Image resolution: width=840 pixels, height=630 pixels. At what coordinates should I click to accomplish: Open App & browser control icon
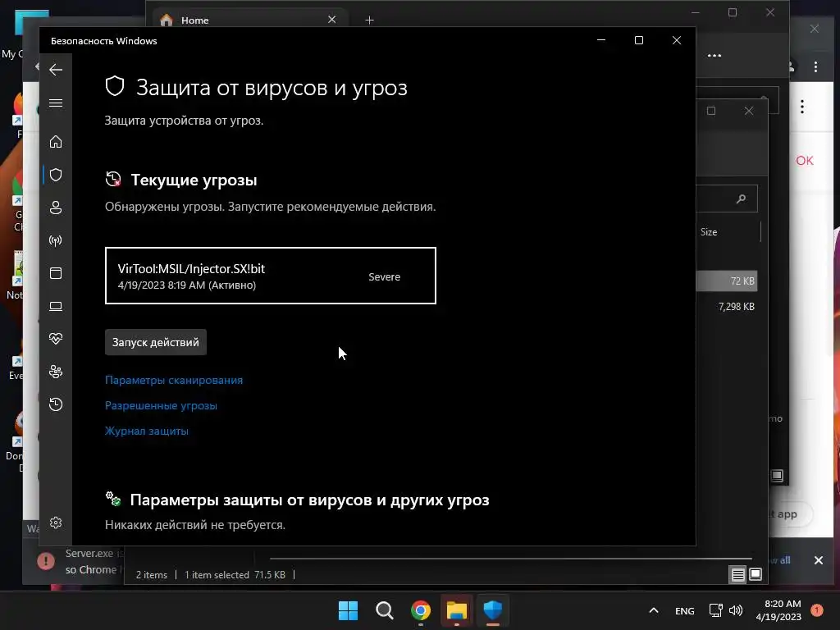56,273
